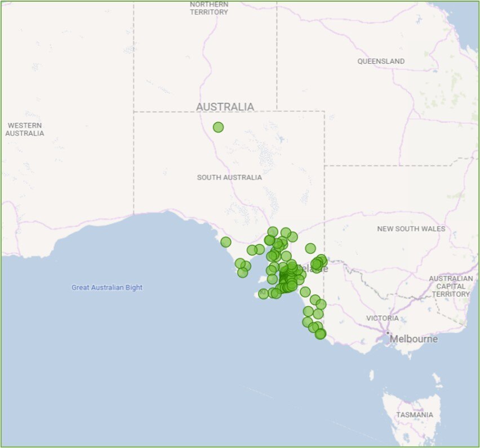The width and height of the screenshot is (480, 448).
Task: Click the lone green marker below the cluster, southeast of Adelaide
Action: 305,292
